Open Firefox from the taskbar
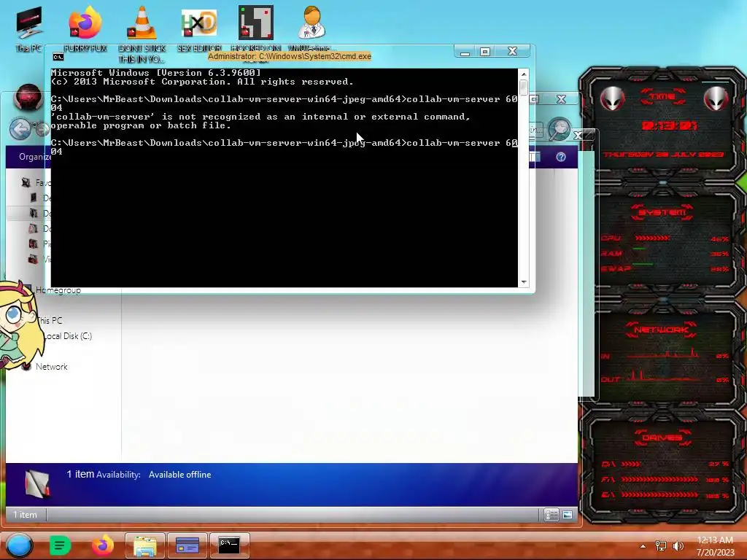 (103, 545)
